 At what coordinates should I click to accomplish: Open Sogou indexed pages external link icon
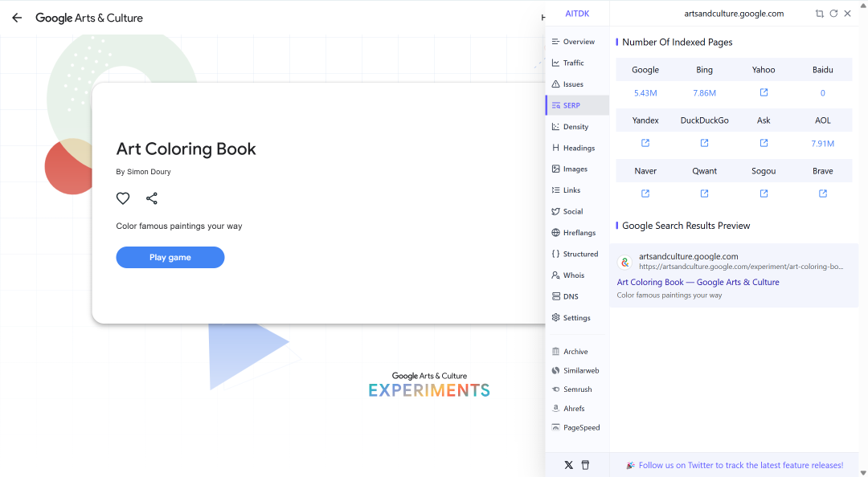764,193
